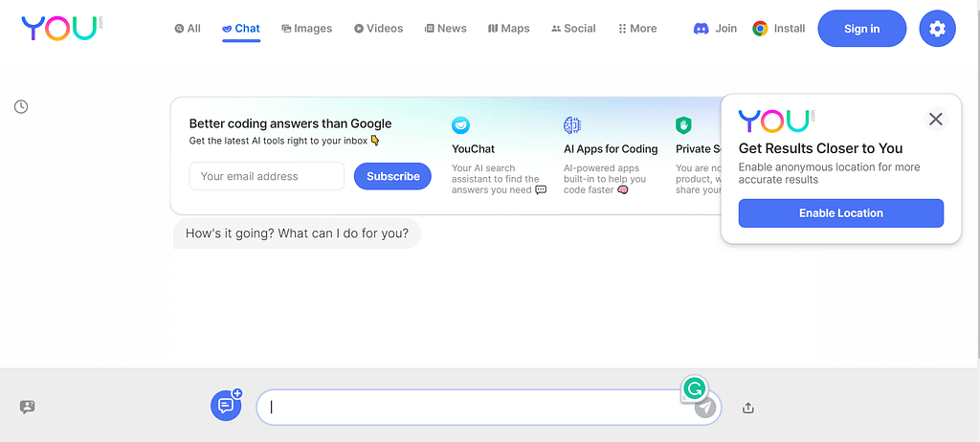Viewport: 980px width, 442px height.
Task: Click the Your email address field
Action: [x=267, y=176]
